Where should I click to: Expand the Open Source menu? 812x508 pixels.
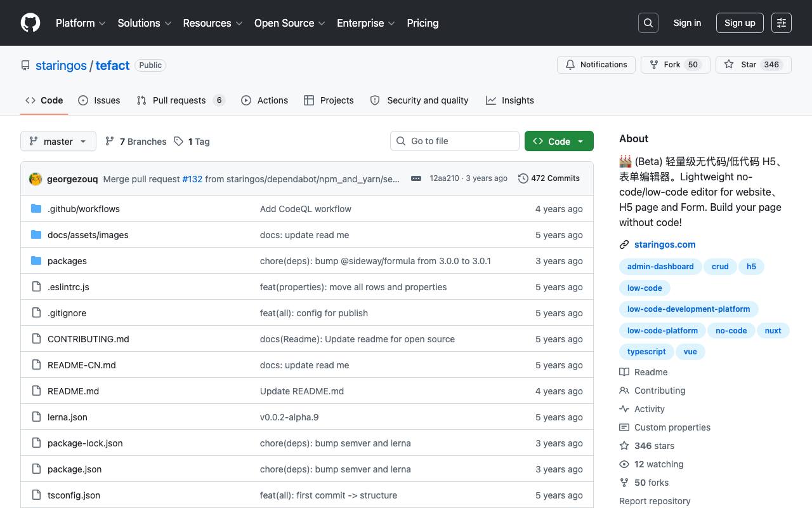[x=290, y=23]
